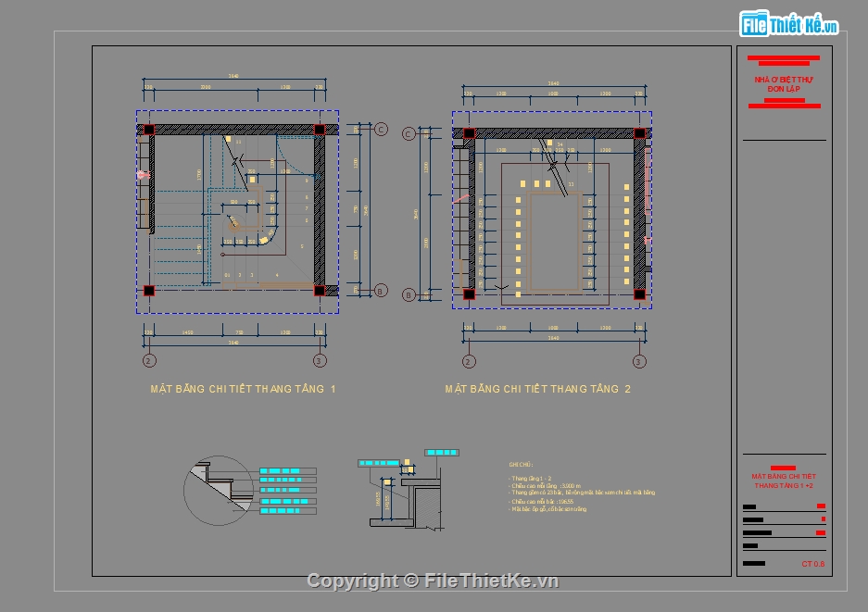Select grid bubble 3 under the floor 1 plan
Screen dimensions: 868x612
(x=320, y=361)
